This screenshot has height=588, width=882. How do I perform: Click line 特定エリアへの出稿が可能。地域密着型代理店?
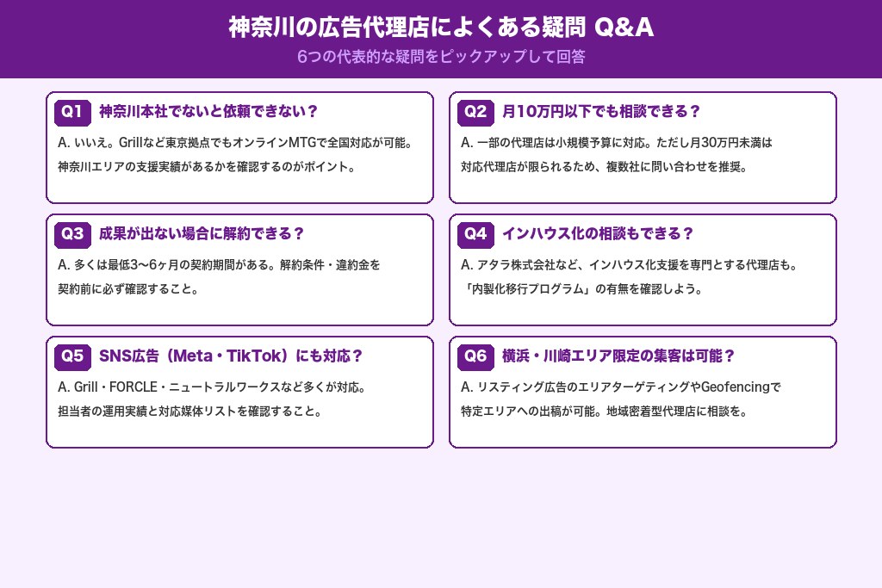click(606, 412)
